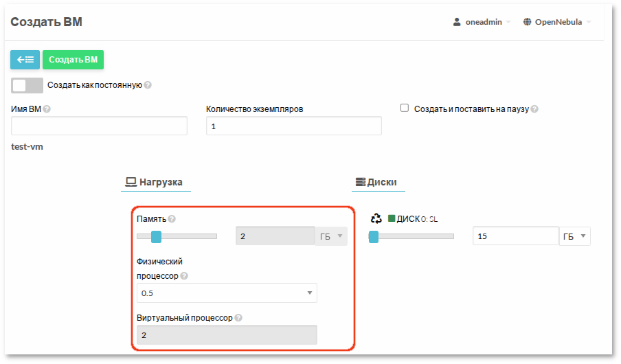Open the OpenNebula zone menu
Image resolution: width=621 pixels, height=364 pixels.
[557, 22]
